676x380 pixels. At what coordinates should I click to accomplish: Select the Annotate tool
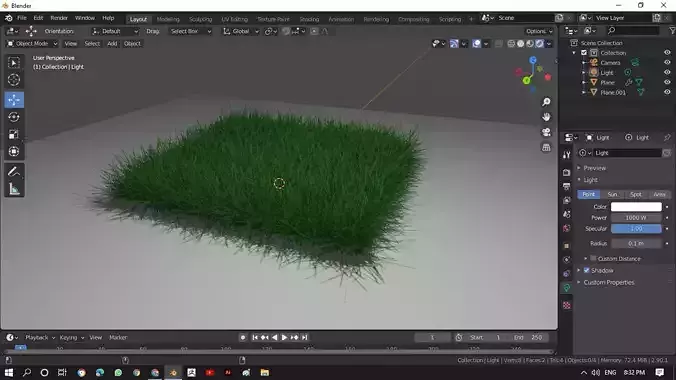[14, 172]
